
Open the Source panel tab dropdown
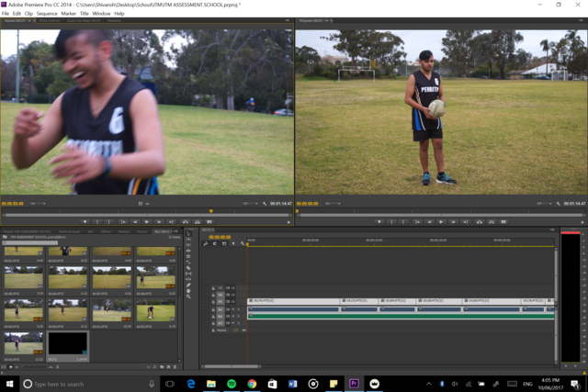click(29, 20)
